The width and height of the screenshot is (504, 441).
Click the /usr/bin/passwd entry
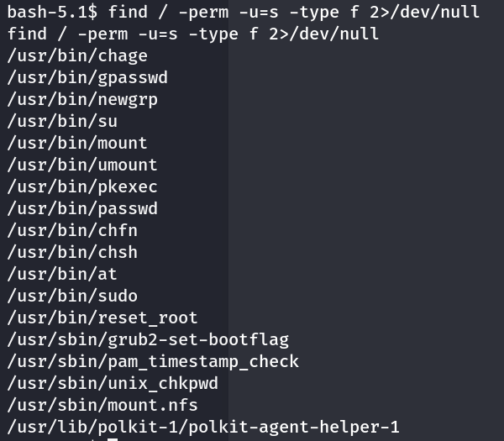(82, 208)
